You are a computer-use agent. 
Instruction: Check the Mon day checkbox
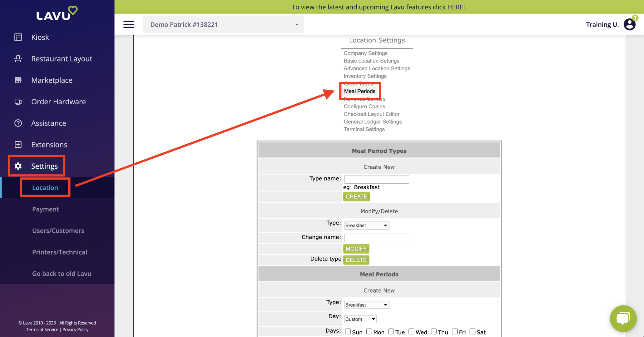(369, 331)
